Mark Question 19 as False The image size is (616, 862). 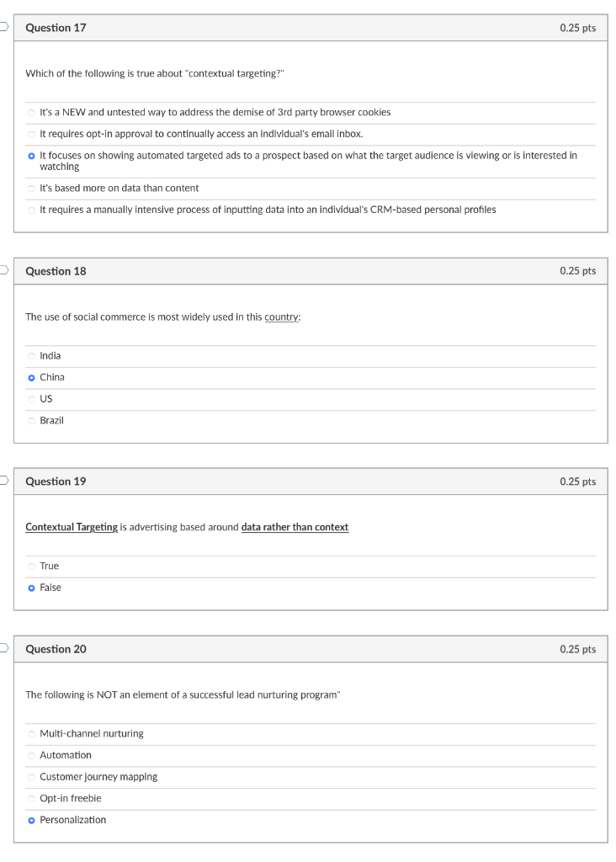point(32,588)
